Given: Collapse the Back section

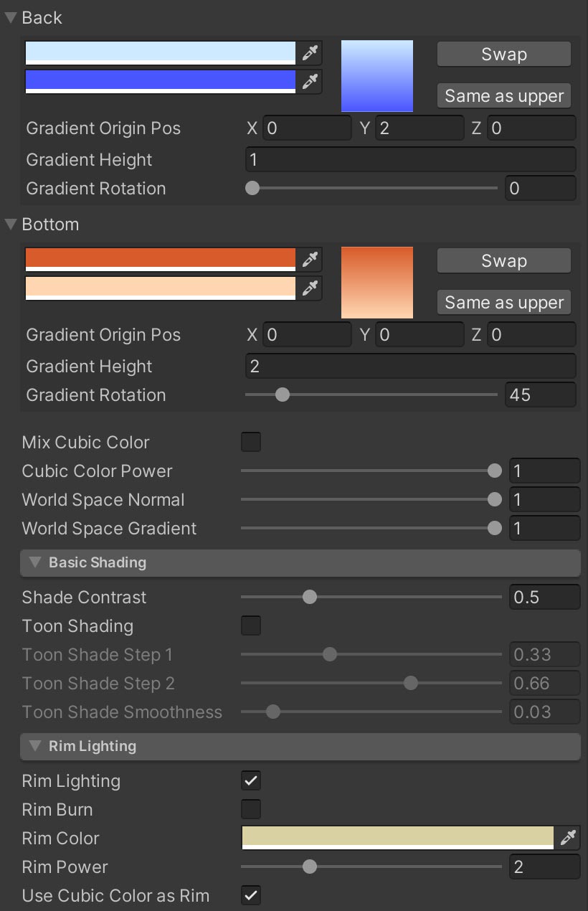Looking at the screenshot, I should (11, 18).
